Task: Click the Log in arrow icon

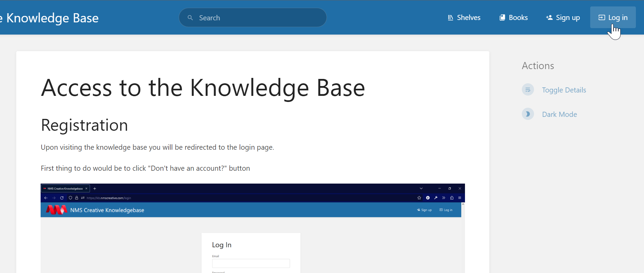Action: (x=602, y=18)
